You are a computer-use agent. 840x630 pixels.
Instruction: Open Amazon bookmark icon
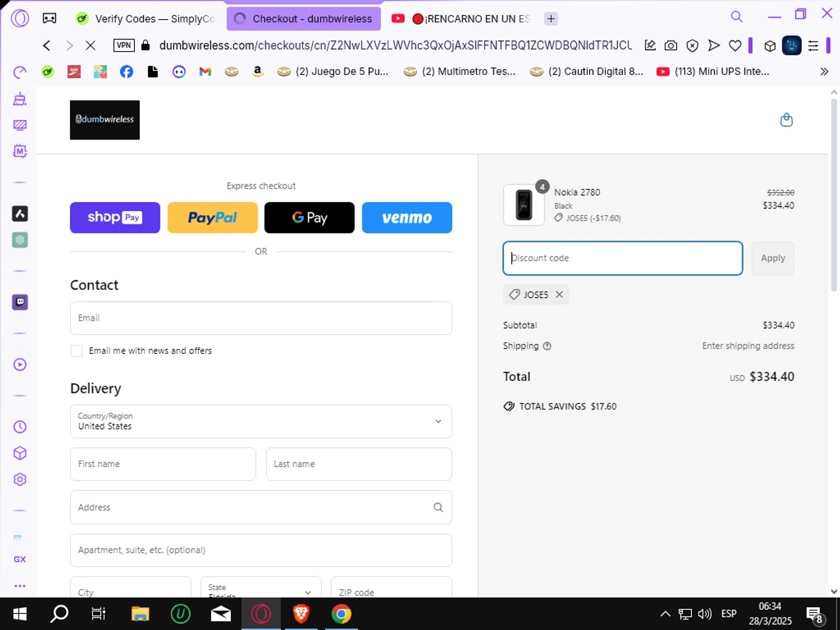[x=258, y=71]
